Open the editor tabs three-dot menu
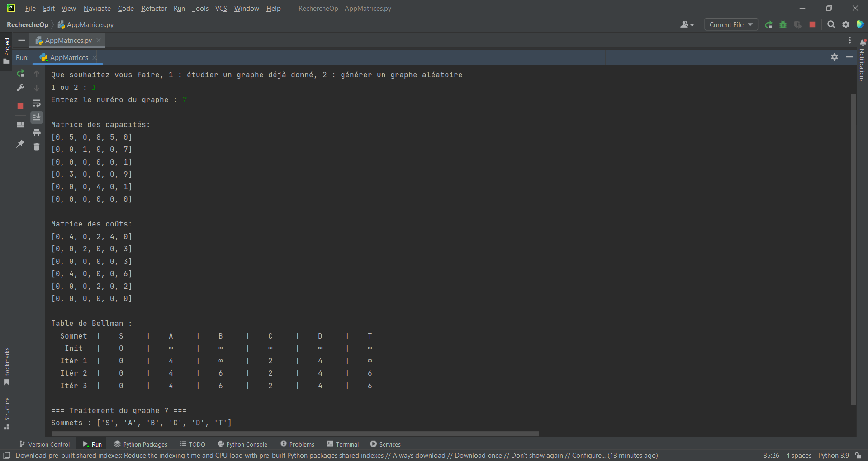The height and width of the screenshot is (461, 868). 850,40
